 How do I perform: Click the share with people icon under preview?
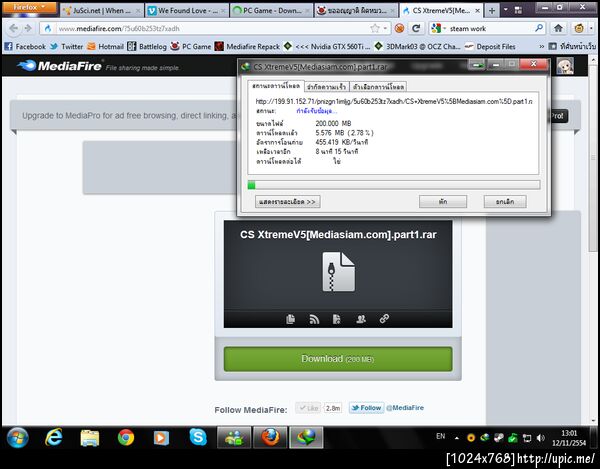click(361, 319)
